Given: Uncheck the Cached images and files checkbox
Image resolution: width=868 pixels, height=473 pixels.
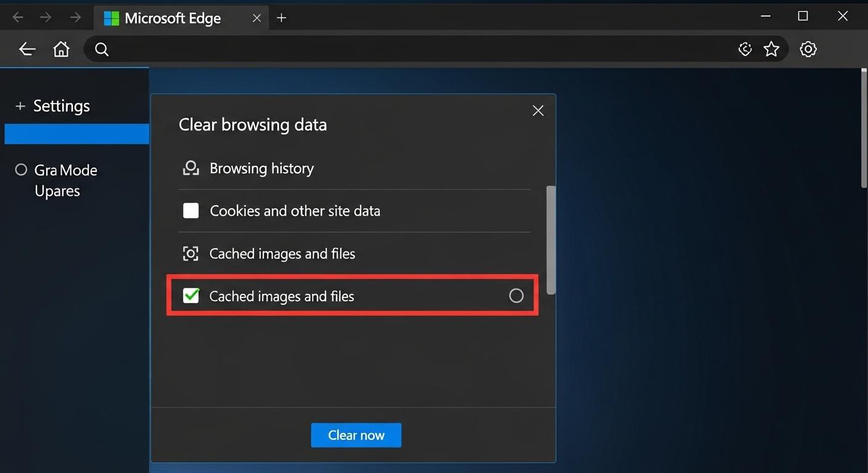Looking at the screenshot, I should 191,296.
